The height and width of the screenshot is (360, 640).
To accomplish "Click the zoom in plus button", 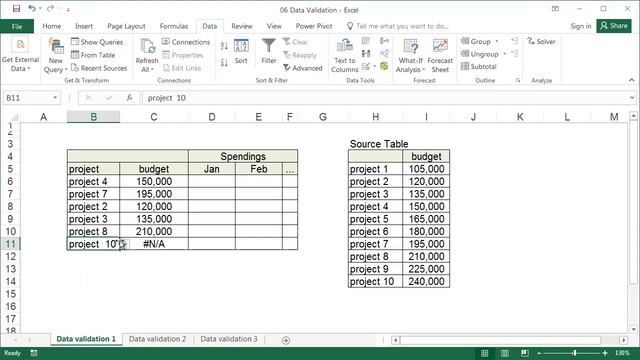I will [604, 353].
